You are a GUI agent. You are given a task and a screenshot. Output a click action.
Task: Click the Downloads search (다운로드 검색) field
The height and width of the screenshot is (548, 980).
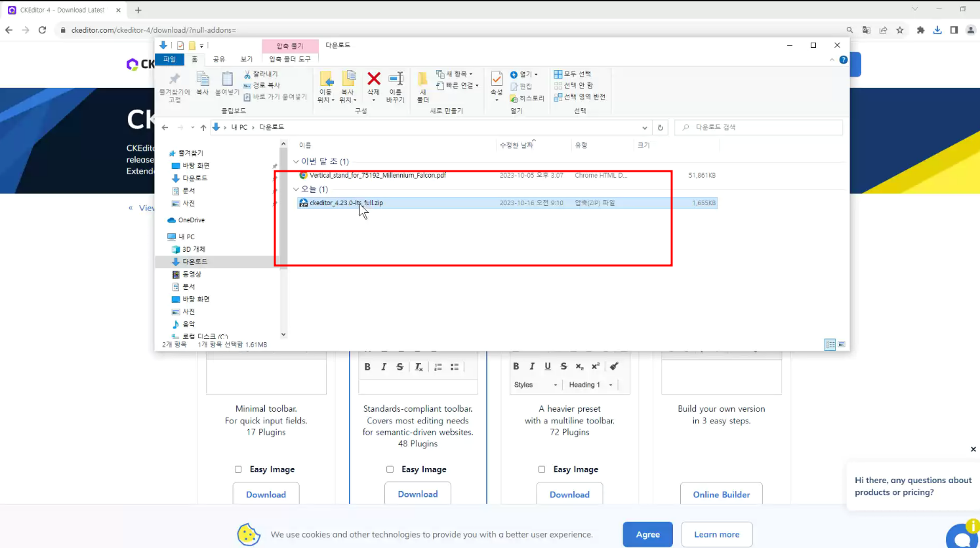click(759, 127)
